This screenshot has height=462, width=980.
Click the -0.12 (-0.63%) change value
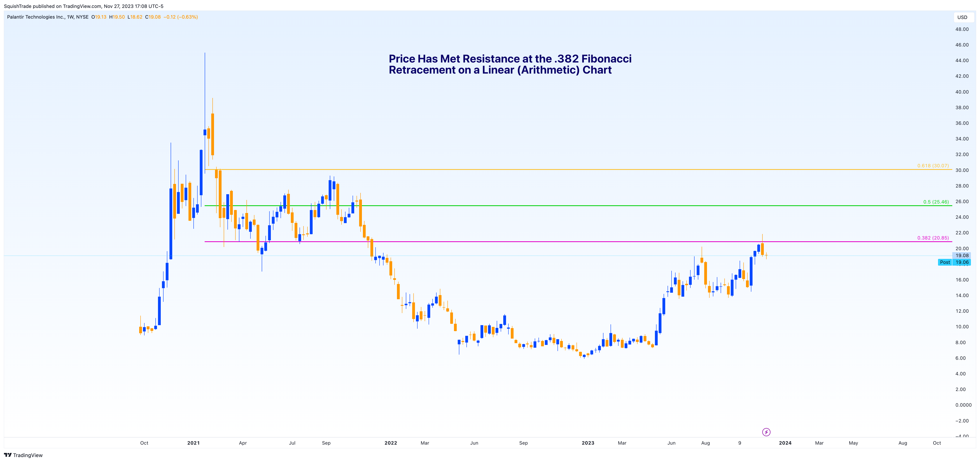181,17
